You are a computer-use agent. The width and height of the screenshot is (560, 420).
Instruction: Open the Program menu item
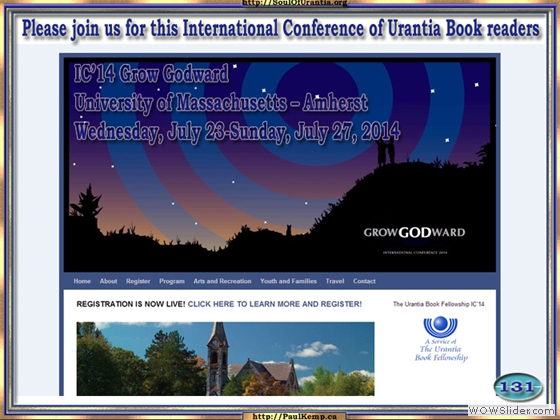(172, 281)
